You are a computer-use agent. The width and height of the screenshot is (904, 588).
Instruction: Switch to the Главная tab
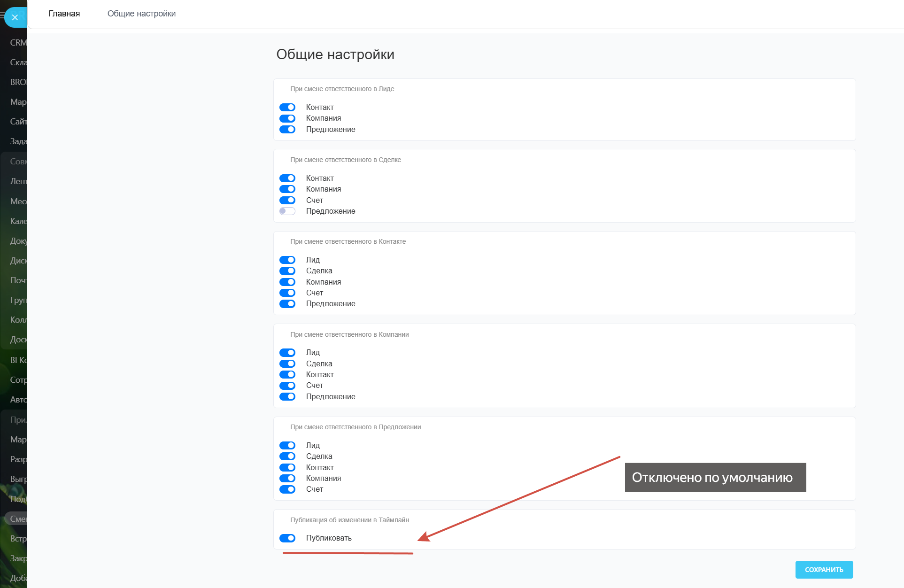click(64, 14)
